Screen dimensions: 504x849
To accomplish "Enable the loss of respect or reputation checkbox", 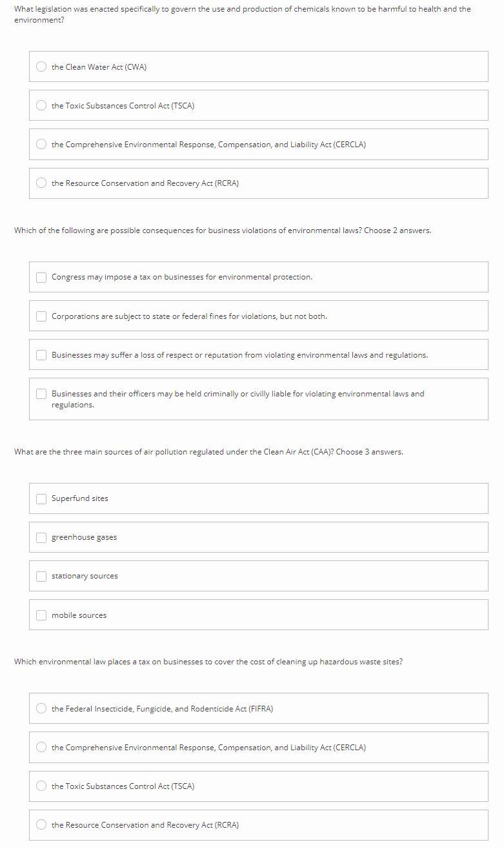I will coord(41,354).
